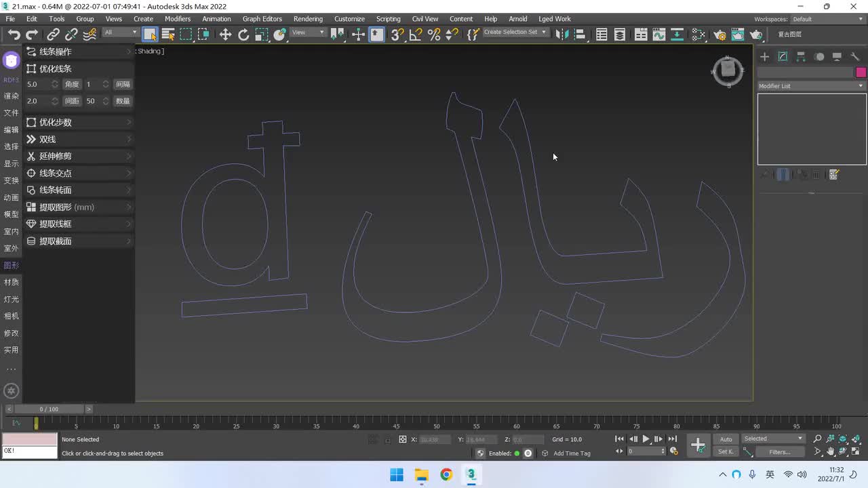Viewport: 868px width, 488px height.
Task: Open the Mirror tool
Action: (561, 35)
